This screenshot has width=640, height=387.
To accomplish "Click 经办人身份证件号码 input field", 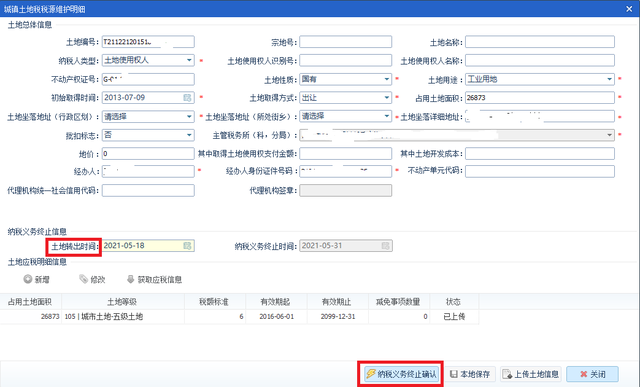I will (x=346, y=171).
